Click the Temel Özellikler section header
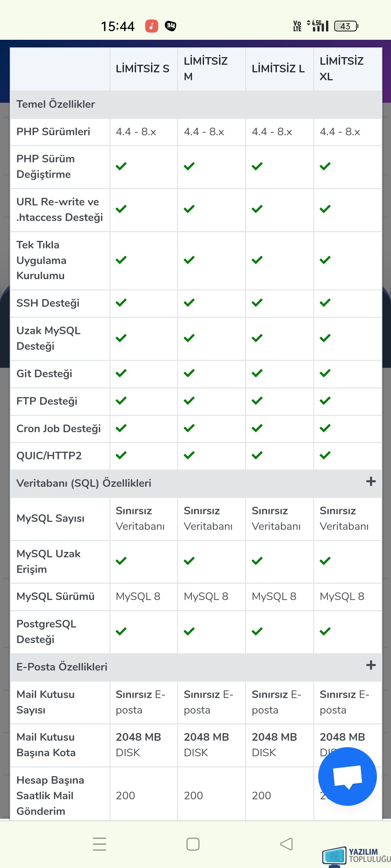 pos(195,104)
